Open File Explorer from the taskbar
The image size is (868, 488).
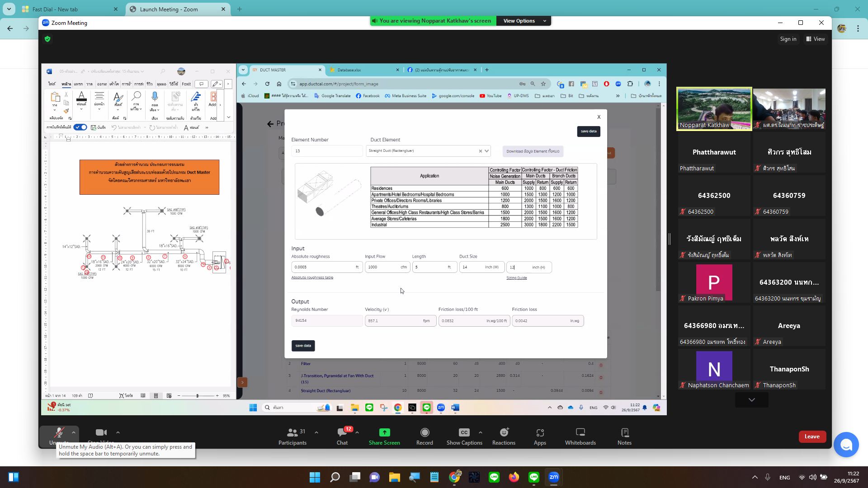(394, 477)
